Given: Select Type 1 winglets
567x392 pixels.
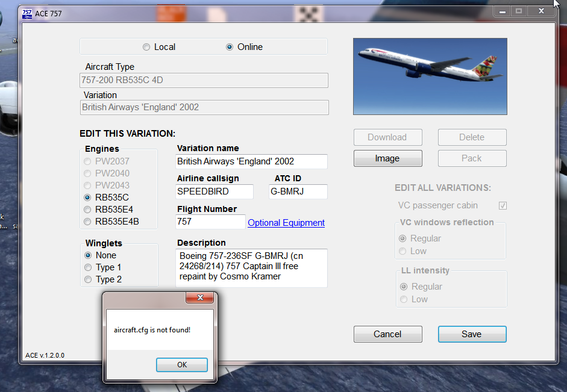Looking at the screenshot, I should pyautogui.click(x=87, y=267).
